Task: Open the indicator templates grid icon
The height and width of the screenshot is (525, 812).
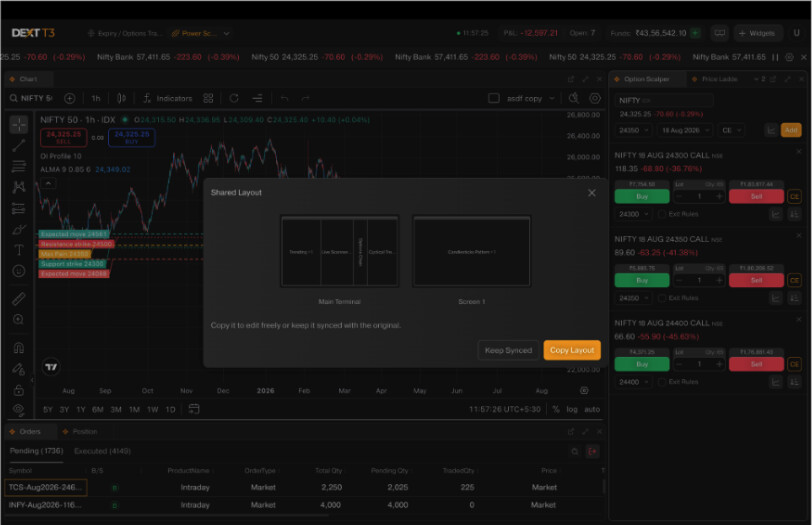Action: tap(208, 98)
